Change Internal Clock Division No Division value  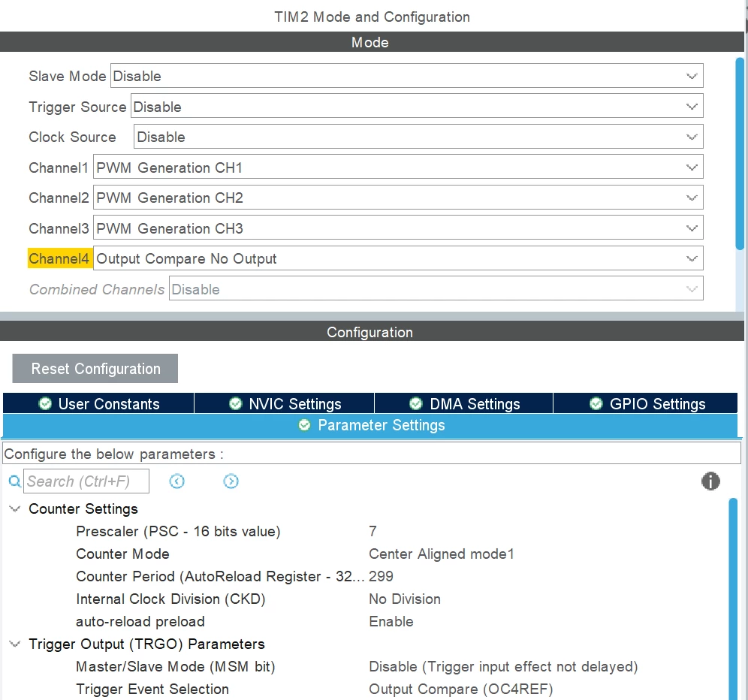[x=405, y=599]
